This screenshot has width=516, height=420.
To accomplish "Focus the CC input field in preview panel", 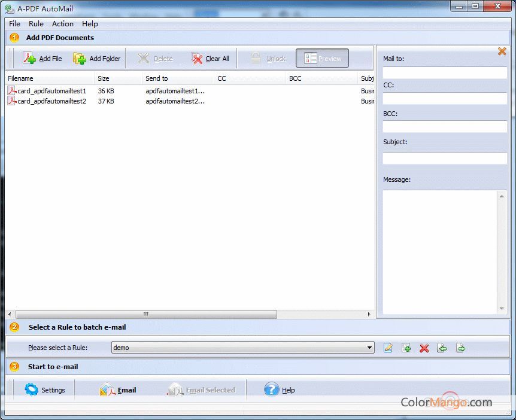I will tap(445, 98).
